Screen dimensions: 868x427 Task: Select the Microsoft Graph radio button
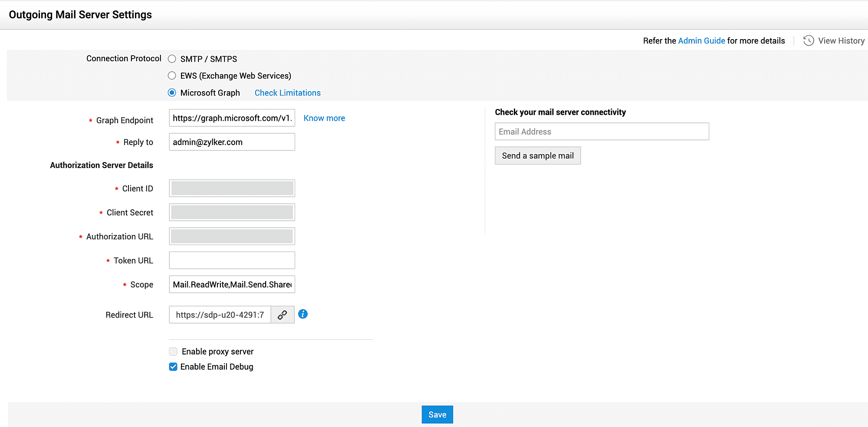(172, 93)
